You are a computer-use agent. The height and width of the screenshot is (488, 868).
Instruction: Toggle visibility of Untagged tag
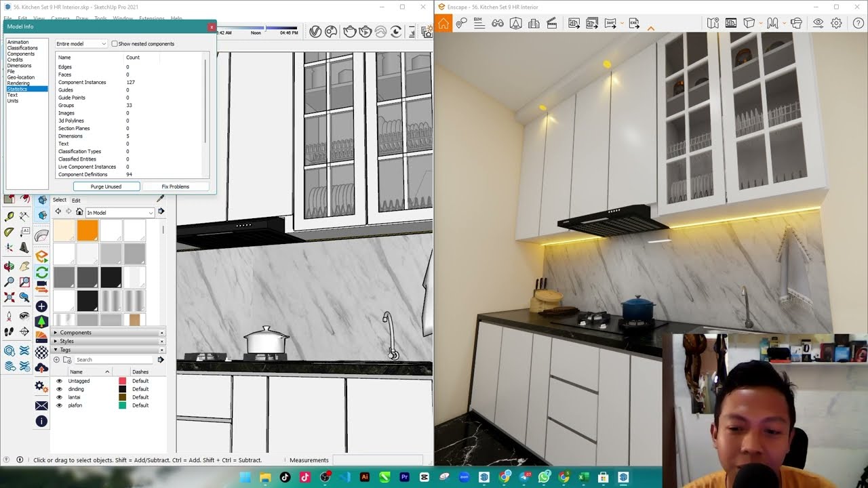(59, 381)
